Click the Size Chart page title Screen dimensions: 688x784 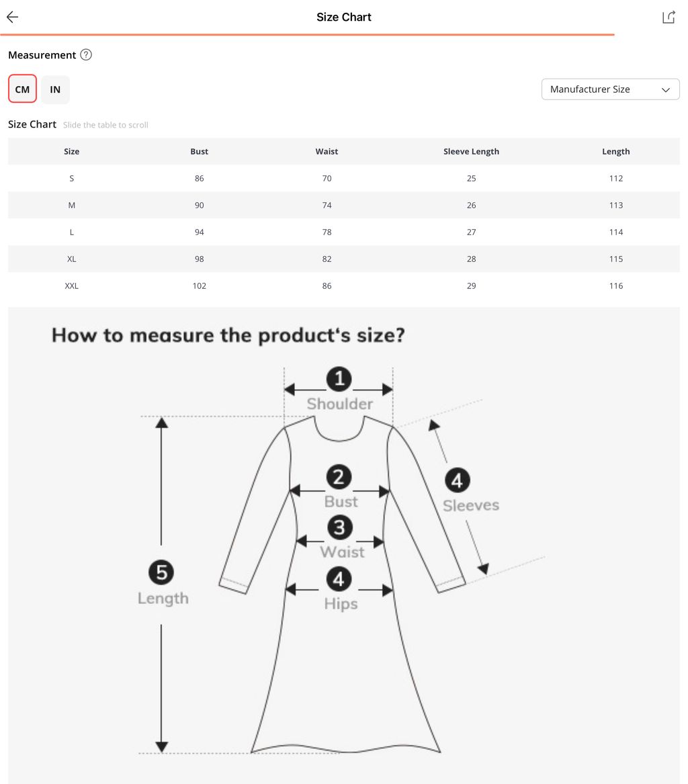[x=343, y=17]
